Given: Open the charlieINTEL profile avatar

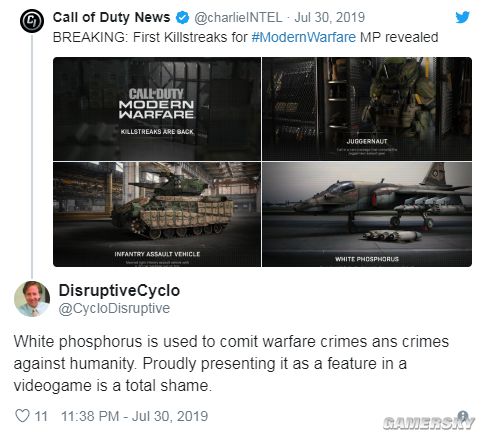Looking at the screenshot, I should [32, 21].
